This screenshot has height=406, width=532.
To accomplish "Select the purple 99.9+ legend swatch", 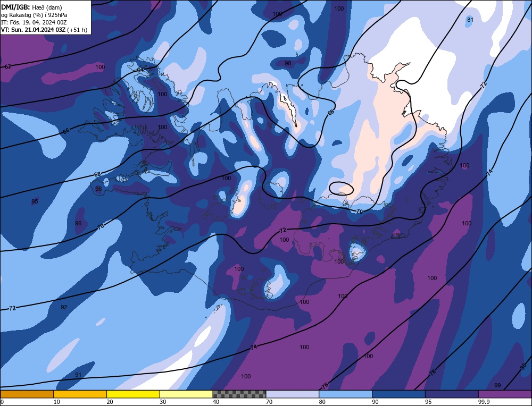I will (x=505, y=394).
